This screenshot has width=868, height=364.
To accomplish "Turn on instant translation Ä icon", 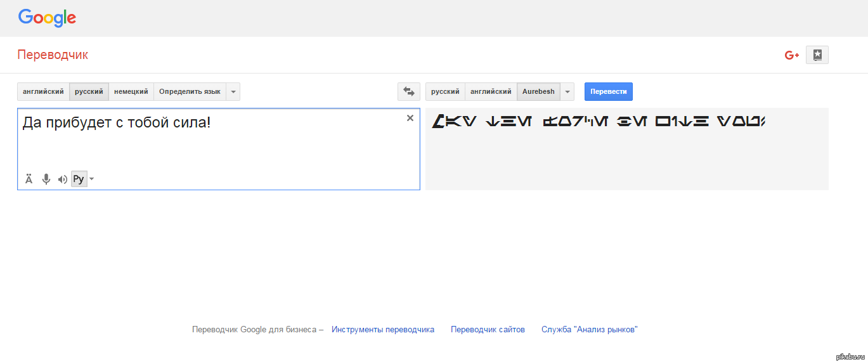I will (x=29, y=179).
